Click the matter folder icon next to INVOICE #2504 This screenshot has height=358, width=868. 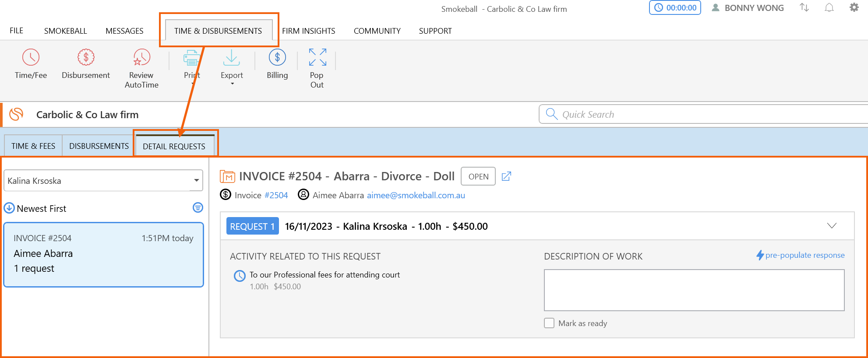(227, 176)
